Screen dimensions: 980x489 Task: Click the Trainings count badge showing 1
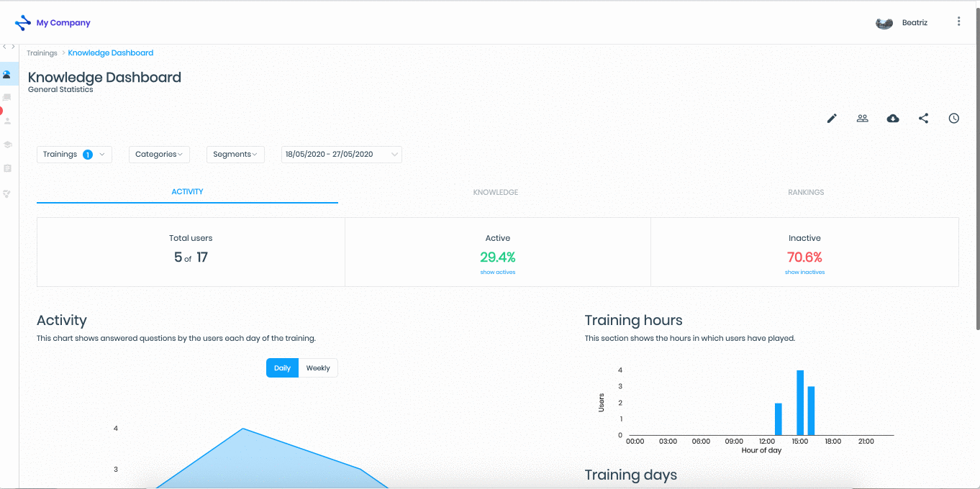pyautogui.click(x=88, y=155)
